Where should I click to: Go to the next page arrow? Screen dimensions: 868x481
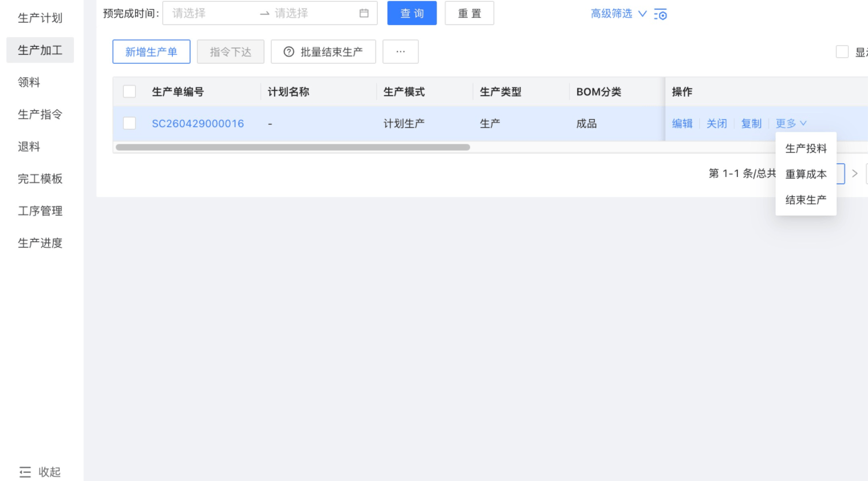(854, 174)
